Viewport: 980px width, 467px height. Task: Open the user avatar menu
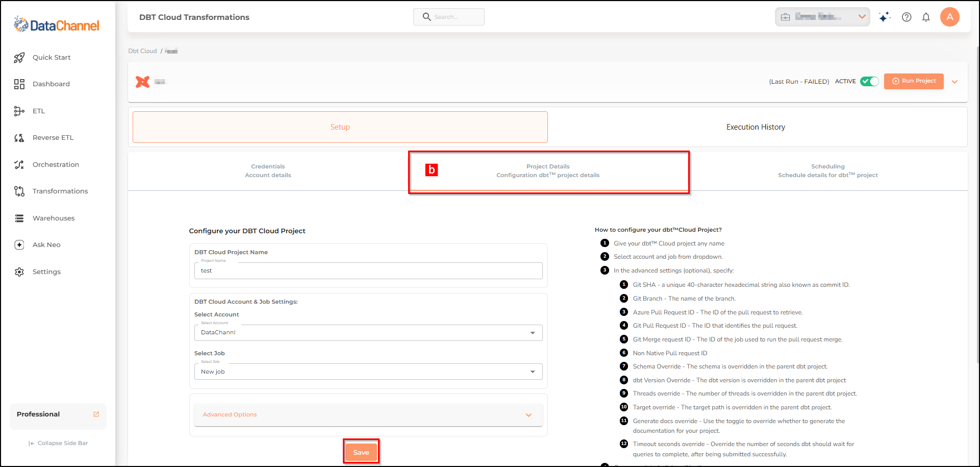pos(950,17)
